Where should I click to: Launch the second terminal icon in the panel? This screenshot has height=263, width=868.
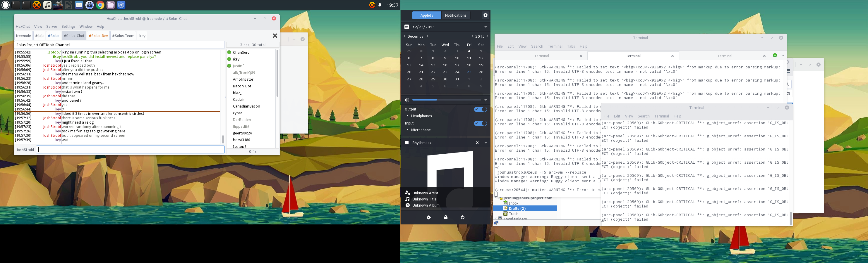click(26, 5)
